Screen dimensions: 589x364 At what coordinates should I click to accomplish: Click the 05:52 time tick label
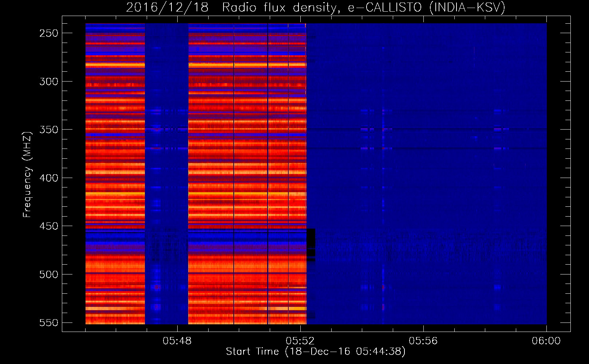[x=300, y=341]
